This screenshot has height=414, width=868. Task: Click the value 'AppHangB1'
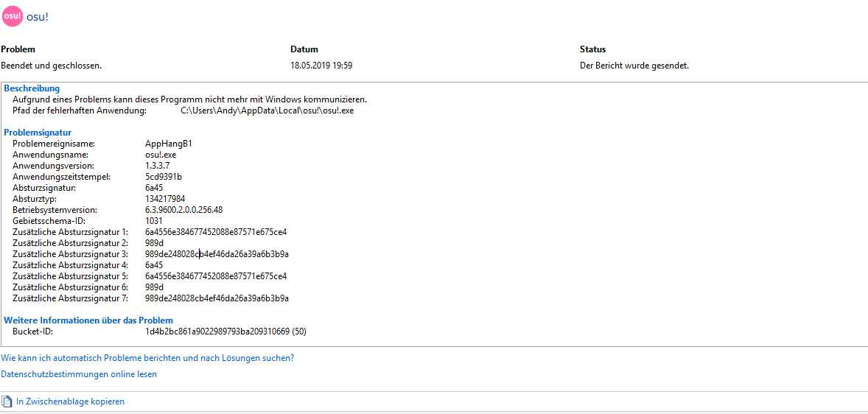(x=168, y=144)
